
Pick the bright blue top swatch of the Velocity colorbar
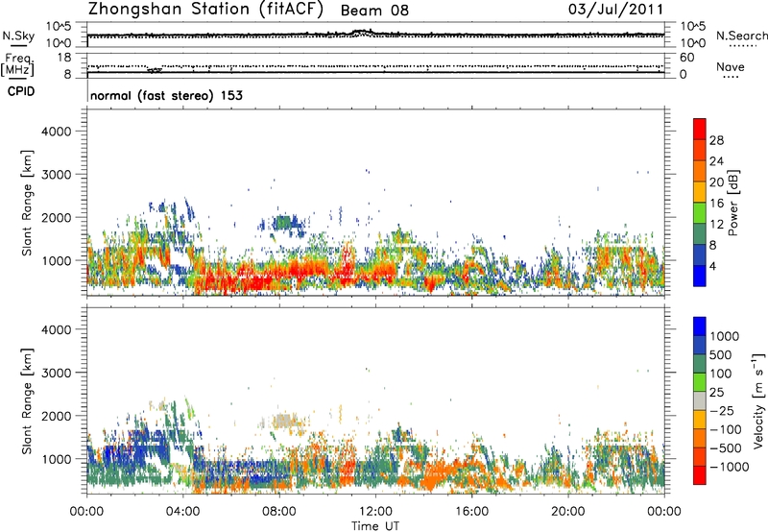click(700, 326)
